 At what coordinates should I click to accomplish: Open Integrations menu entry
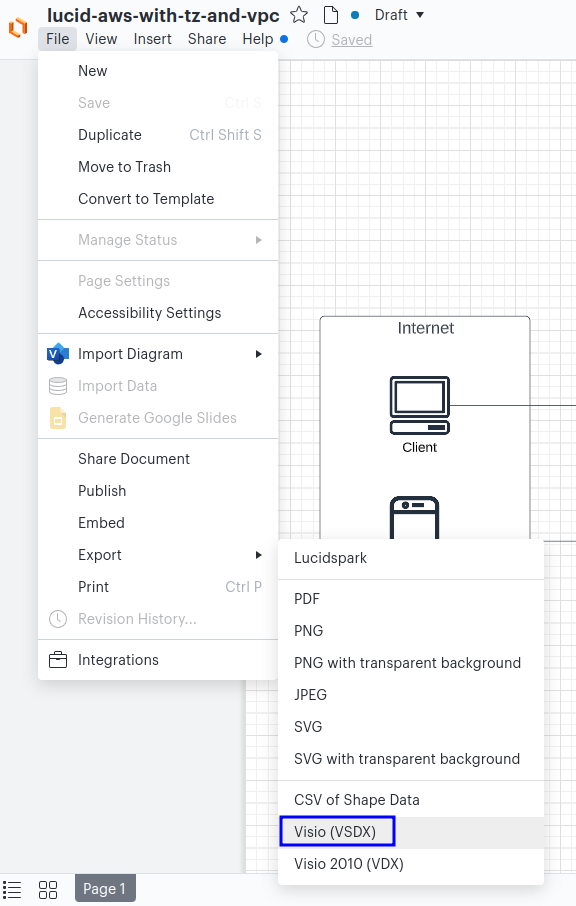point(158,660)
